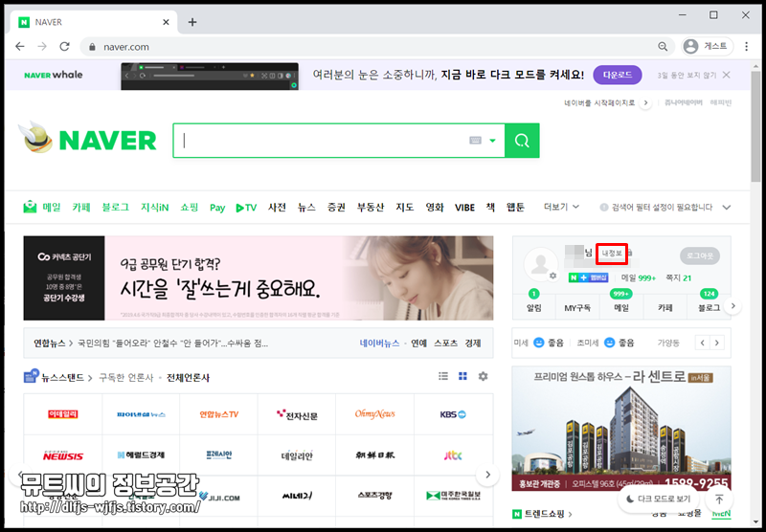Open Chrome's three-dot menu
This screenshot has height=532, width=766.
pyautogui.click(x=746, y=46)
